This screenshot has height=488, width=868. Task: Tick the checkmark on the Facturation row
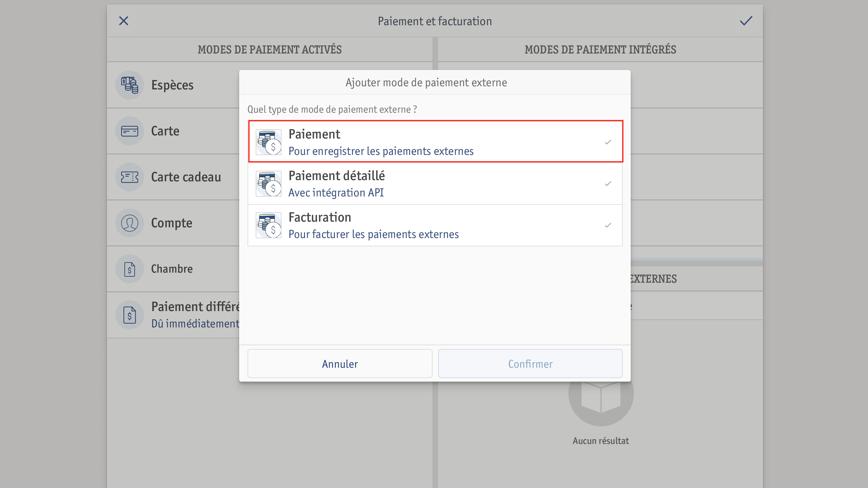(x=608, y=225)
